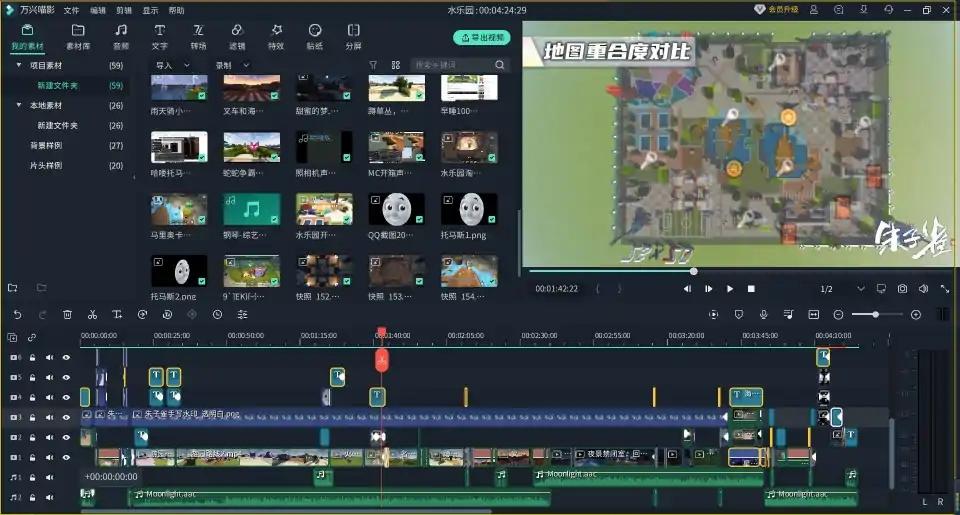Screen dimensions: 960x515
Task: Click the render preview icon
Action: point(713,314)
